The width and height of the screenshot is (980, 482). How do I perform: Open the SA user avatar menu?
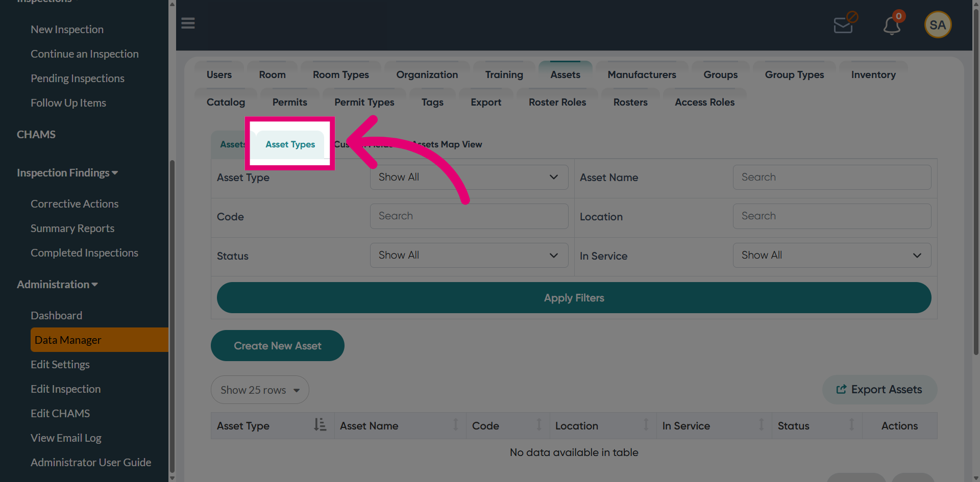coord(938,24)
